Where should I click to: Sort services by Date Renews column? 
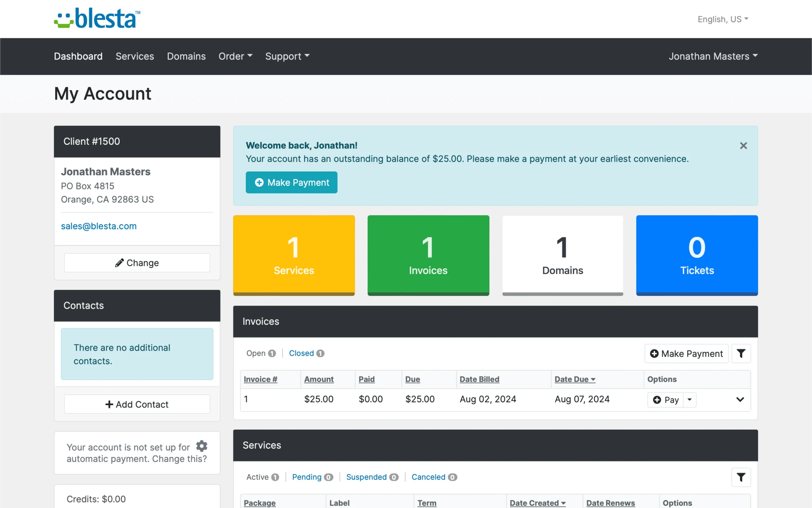click(x=611, y=503)
